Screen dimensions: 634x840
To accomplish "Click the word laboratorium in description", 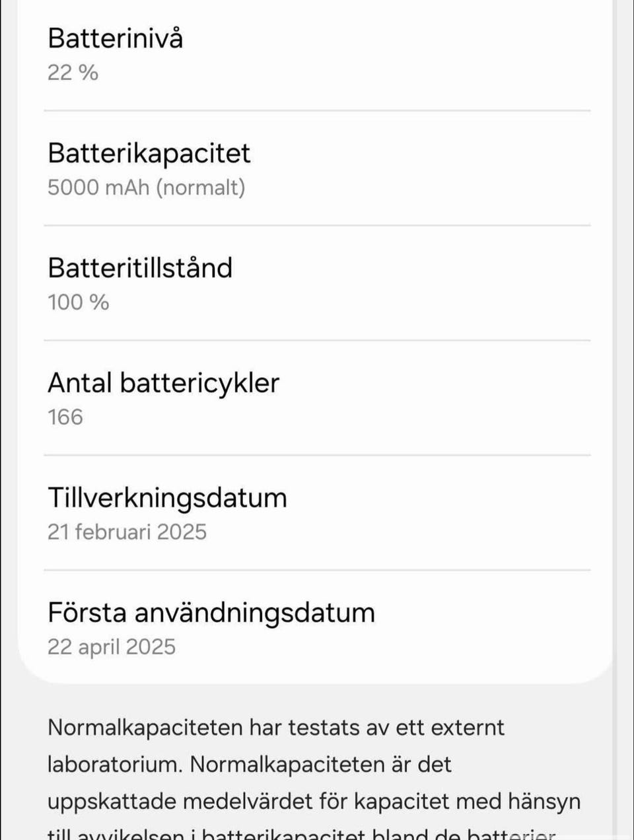I will [x=114, y=765].
